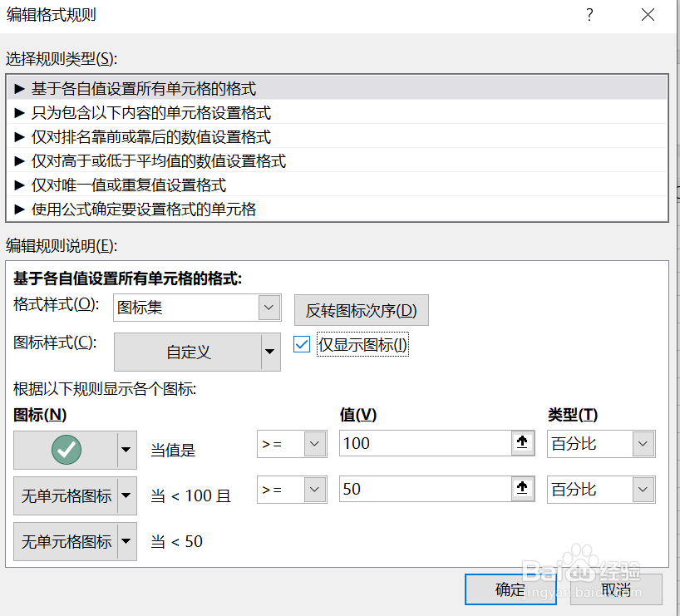
Task: Select rule type 仅对高于或低于平均值的数值设置格式
Action: point(337,161)
